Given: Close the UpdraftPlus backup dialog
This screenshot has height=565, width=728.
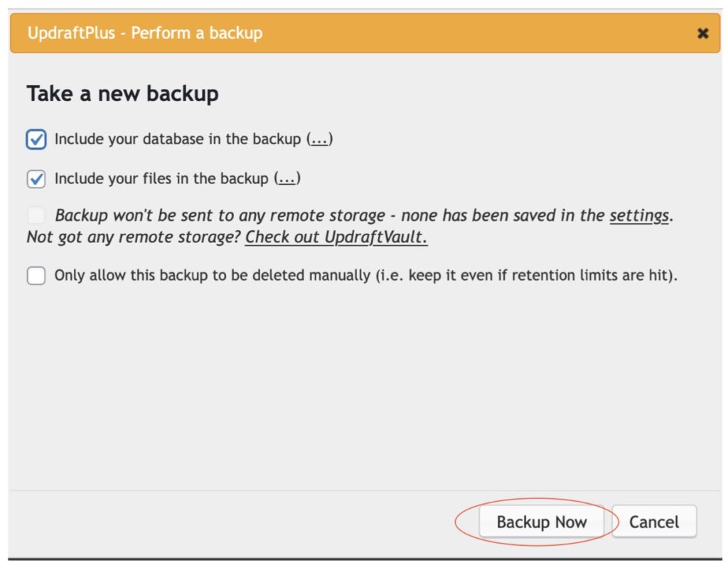Looking at the screenshot, I should [x=702, y=33].
